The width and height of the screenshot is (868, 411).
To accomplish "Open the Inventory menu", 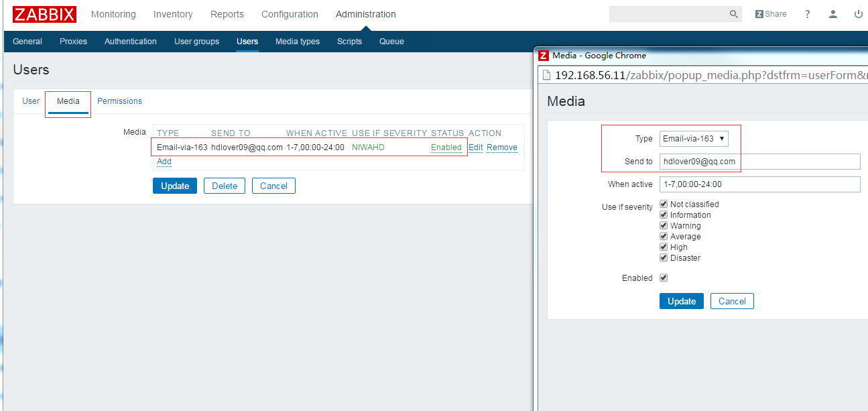I will point(173,14).
